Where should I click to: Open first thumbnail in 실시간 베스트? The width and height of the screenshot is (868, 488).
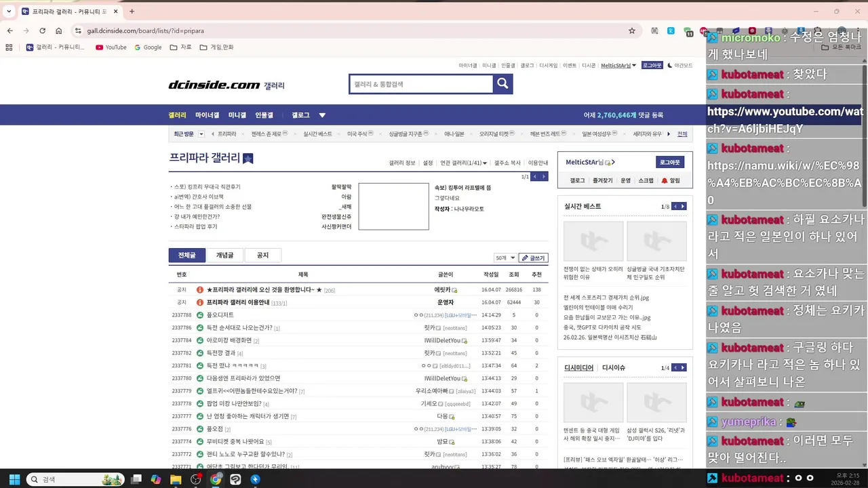tap(593, 241)
